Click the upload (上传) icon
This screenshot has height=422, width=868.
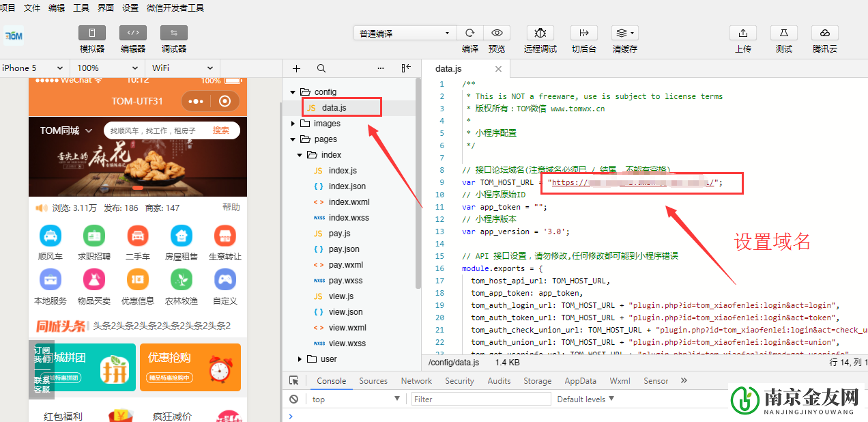pyautogui.click(x=743, y=33)
